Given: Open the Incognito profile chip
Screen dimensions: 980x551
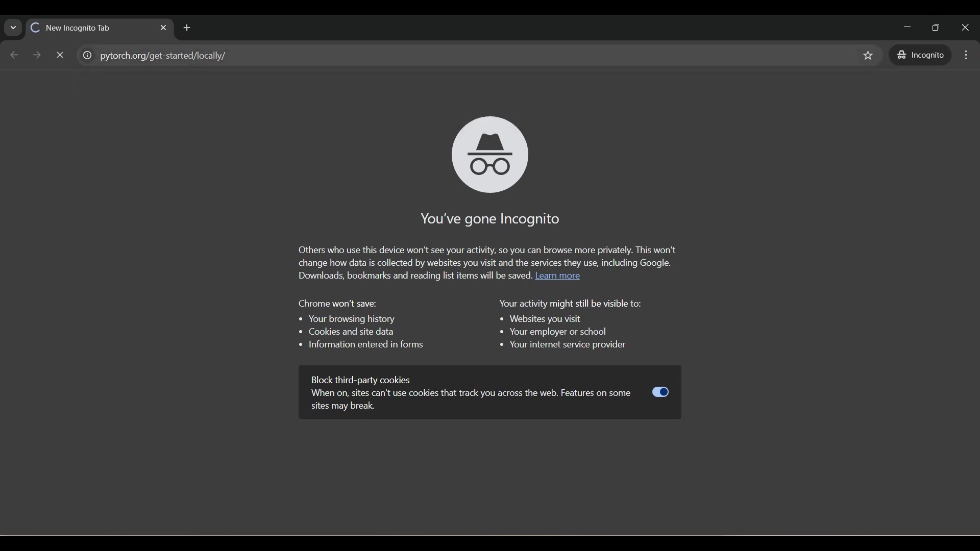Looking at the screenshot, I should pos(921,55).
